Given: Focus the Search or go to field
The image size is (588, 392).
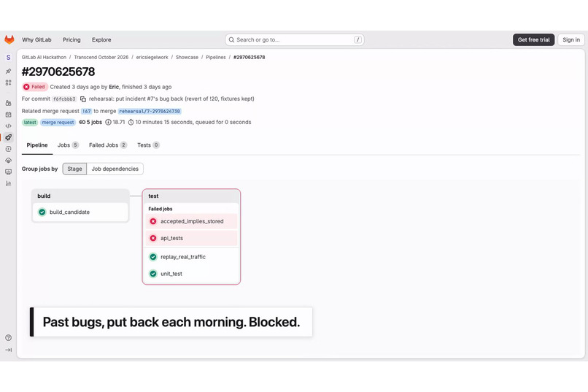Looking at the screenshot, I should [x=295, y=39].
